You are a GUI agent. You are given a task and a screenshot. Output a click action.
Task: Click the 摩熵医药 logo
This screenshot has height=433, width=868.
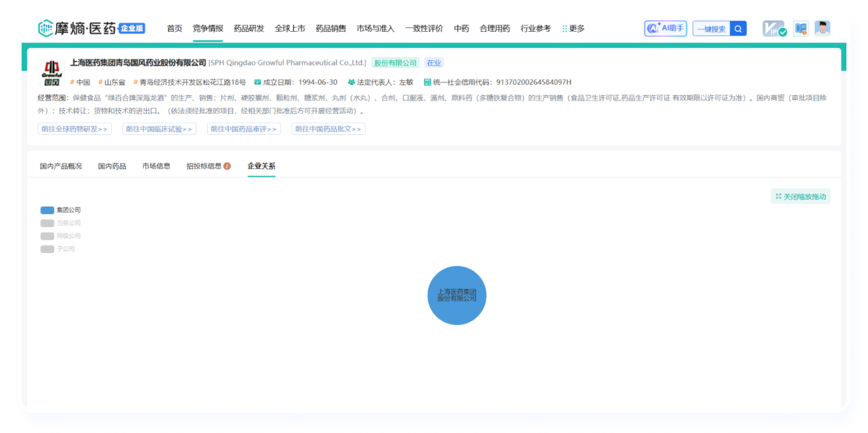click(77, 28)
